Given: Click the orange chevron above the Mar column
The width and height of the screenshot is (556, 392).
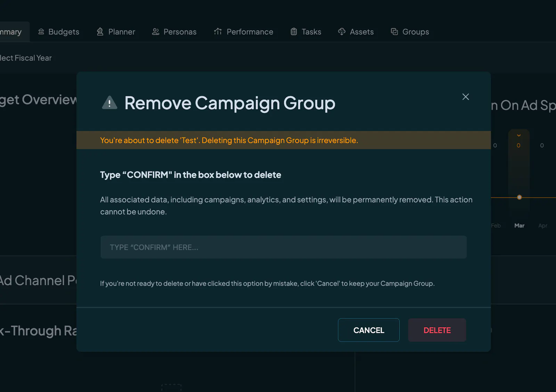Looking at the screenshot, I should [x=519, y=135].
